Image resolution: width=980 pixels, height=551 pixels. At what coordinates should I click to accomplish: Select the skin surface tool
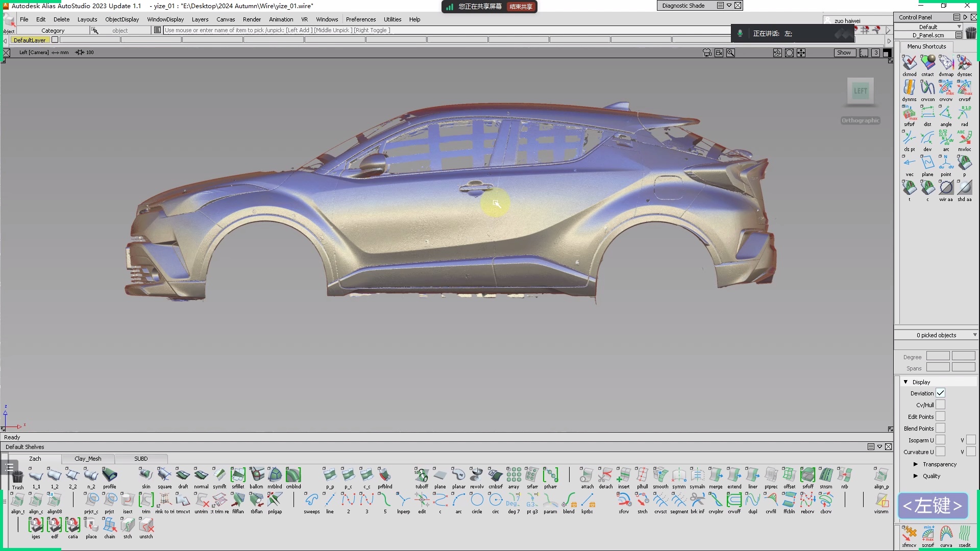pos(146,475)
